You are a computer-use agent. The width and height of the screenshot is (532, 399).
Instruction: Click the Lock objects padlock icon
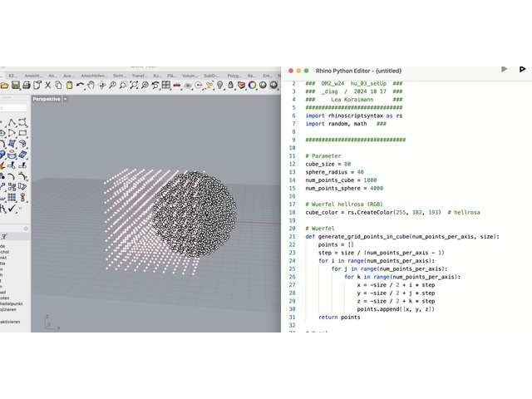(231, 85)
